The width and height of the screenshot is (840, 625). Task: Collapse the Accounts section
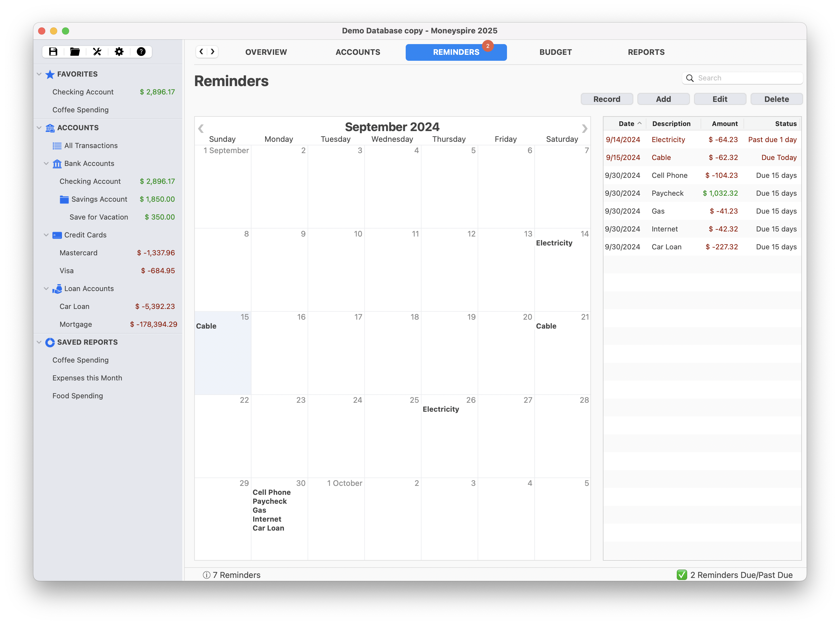click(x=39, y=128)
